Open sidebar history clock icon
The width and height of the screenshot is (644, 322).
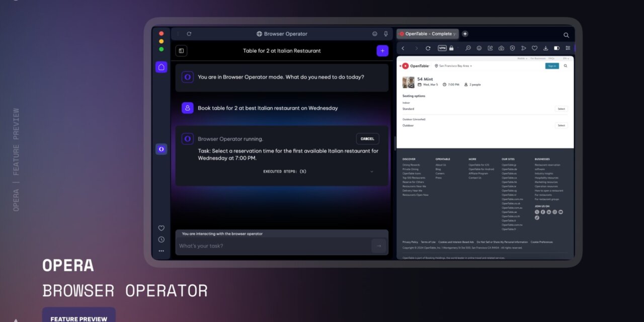pos(161,239)
